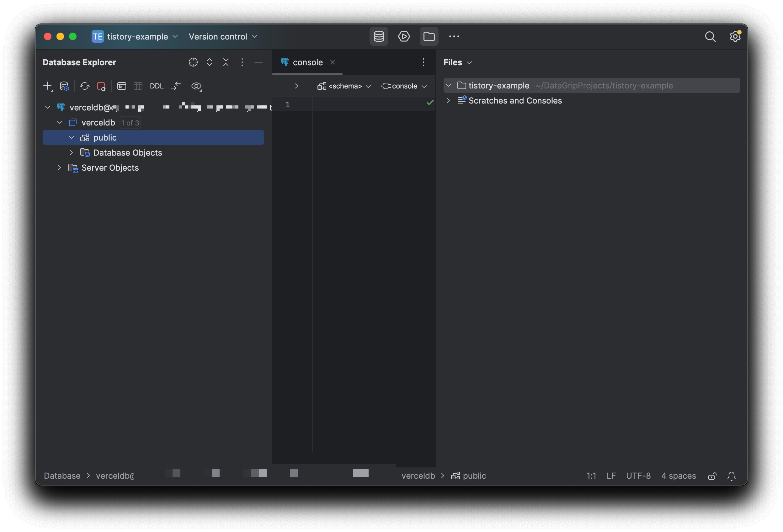Click the UTF-8 encoding in status bar
The image size is (783, 532).
[x=638, y=476]
